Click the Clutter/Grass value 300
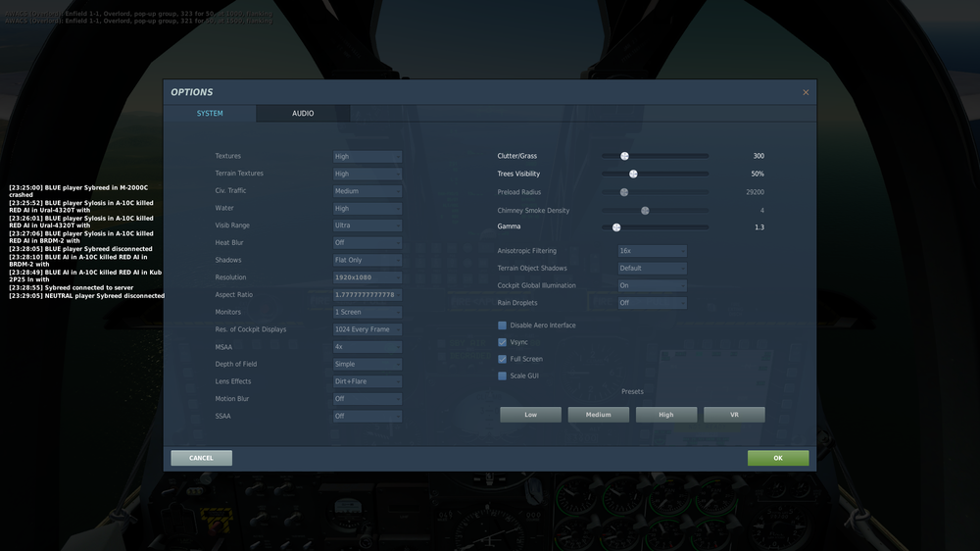 click(x=759, y=156)
